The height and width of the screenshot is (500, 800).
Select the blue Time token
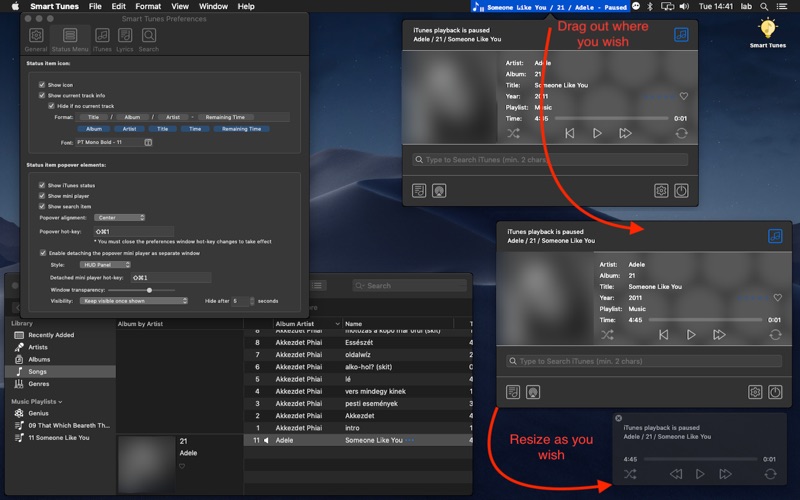click(x=195, y=129)
